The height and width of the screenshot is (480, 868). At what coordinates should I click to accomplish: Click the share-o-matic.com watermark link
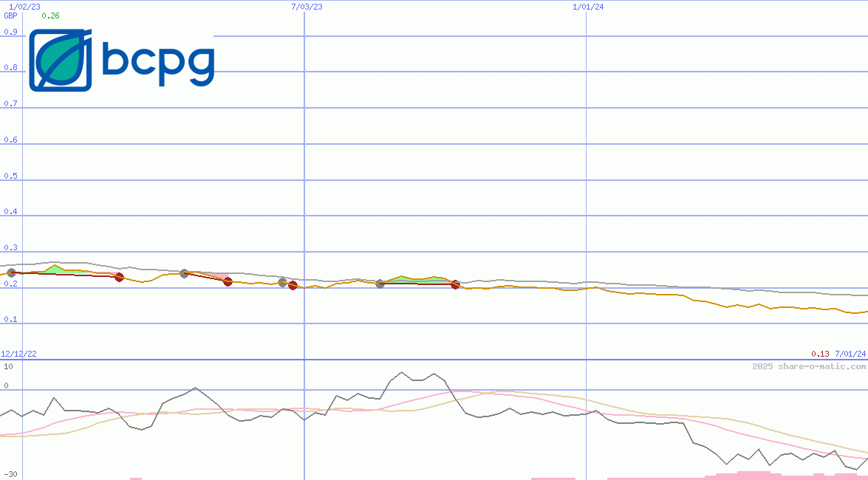[809, 366]
